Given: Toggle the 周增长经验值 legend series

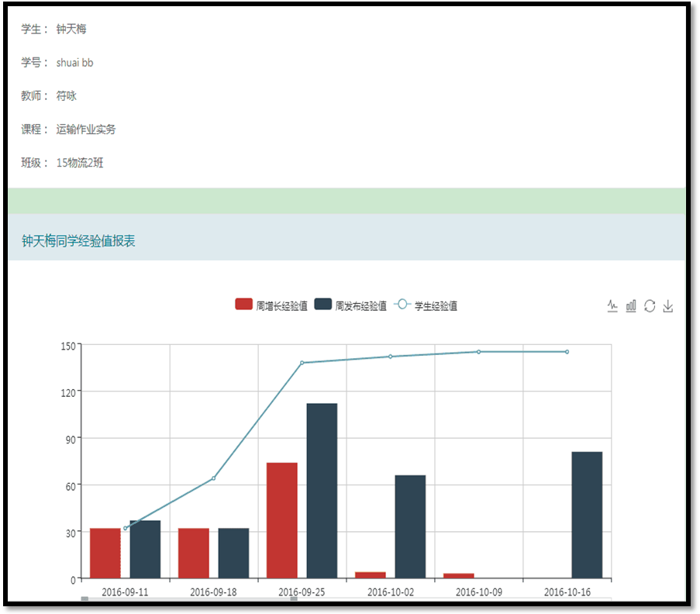Looking at the screenshot, I should tap(281, 305).
